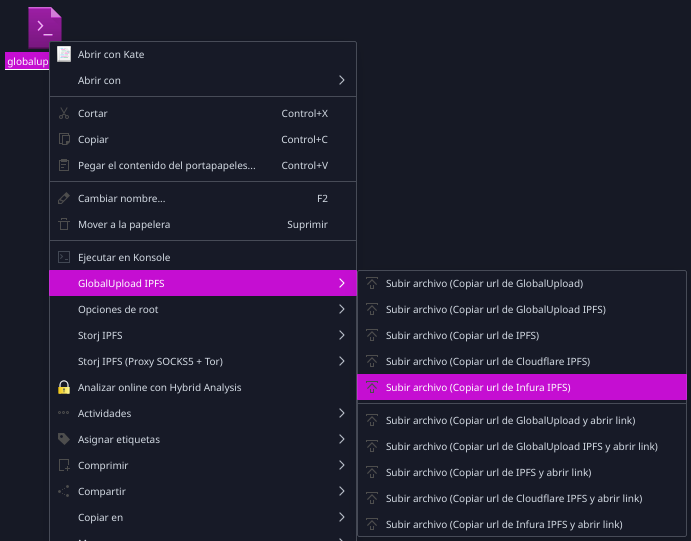The width and height of the screenshot is (691, 541).
Task: Click the Suprimir shortcut text
Action: tap(307, 225)
